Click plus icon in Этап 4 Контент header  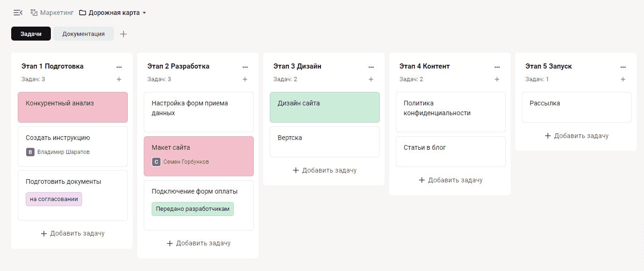click(497, 79)
